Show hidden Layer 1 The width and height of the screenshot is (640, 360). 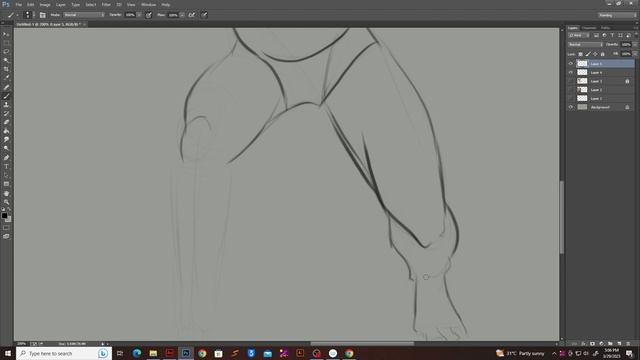(x=571, y=98)
